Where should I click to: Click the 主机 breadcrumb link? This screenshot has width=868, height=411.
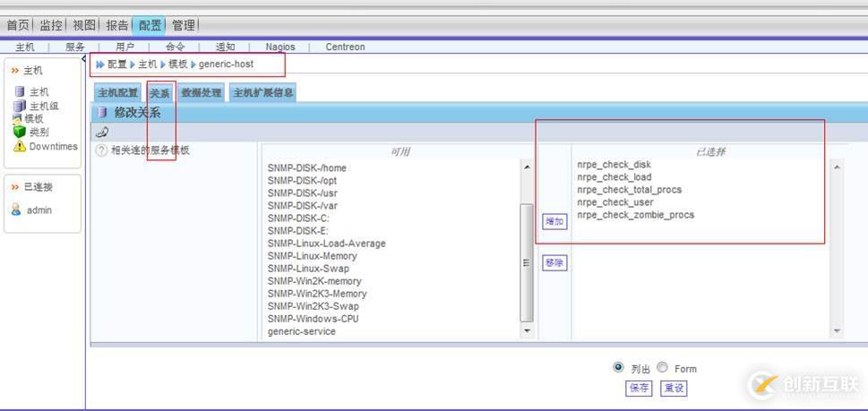pos(147,64)
